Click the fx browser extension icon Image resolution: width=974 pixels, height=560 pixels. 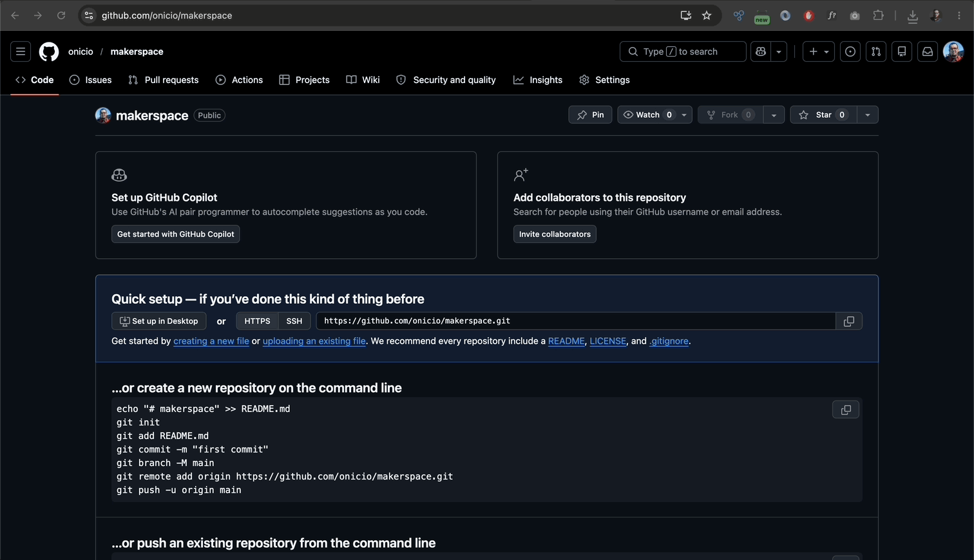(x=832, y=15)
